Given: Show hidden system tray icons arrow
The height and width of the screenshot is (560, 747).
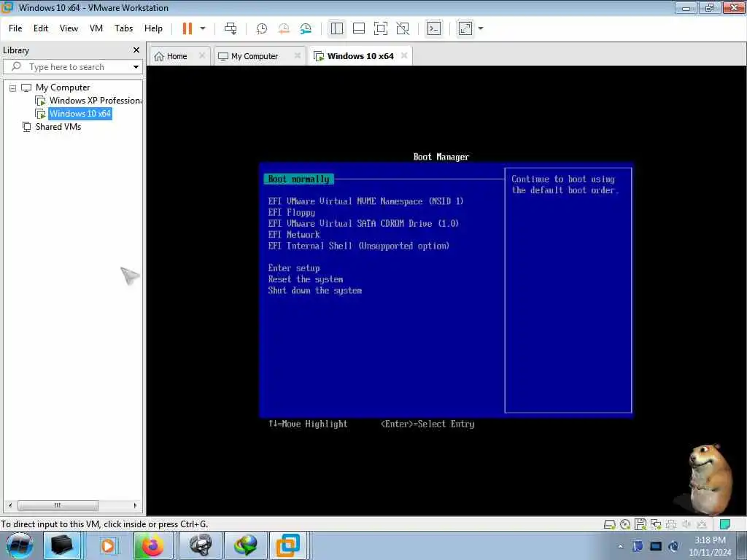Looking at the screenshot, I should pyautogui.click(x=620, y=547).
